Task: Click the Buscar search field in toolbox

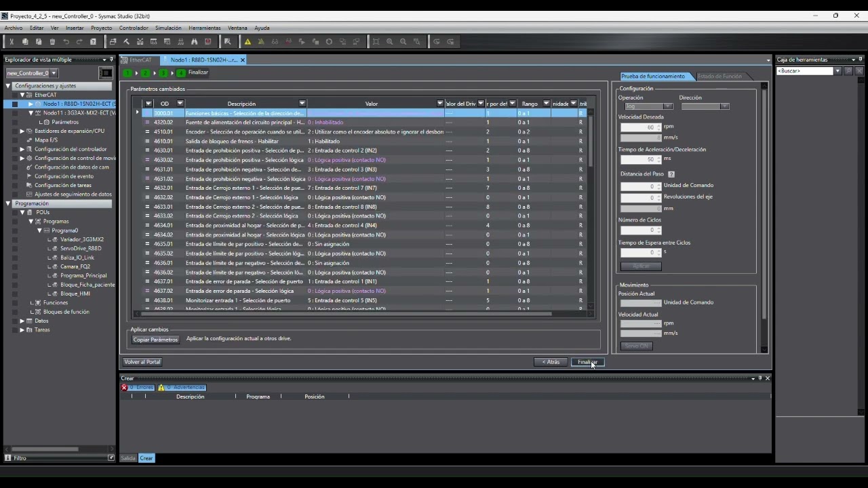Action: click(x=804, y=71)
